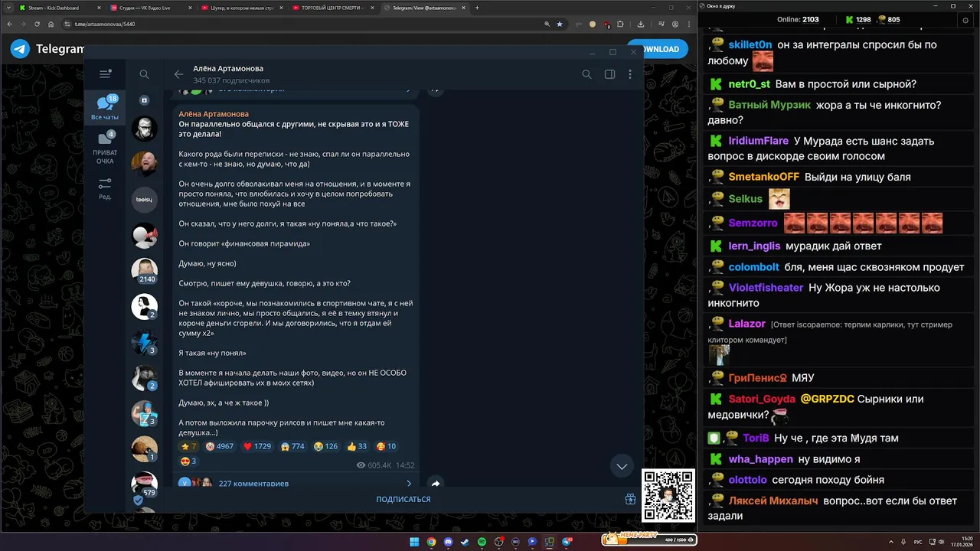Click the star reaction with 7

click(188, 446)
